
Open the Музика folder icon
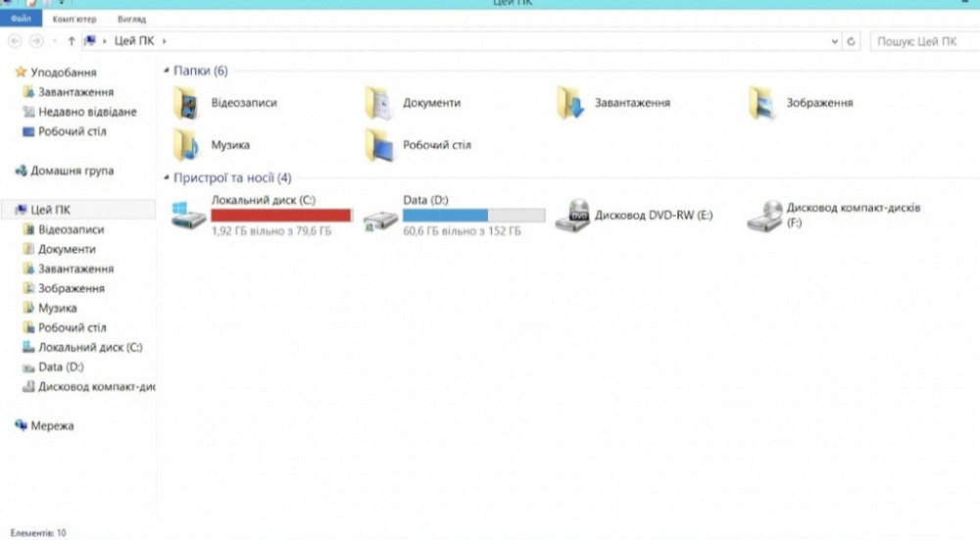[184, 145]
